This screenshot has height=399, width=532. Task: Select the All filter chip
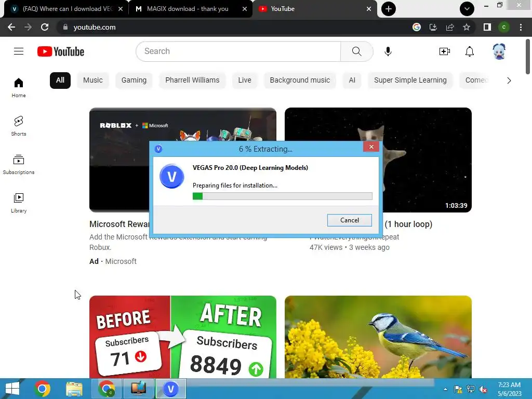pos(60,81)
